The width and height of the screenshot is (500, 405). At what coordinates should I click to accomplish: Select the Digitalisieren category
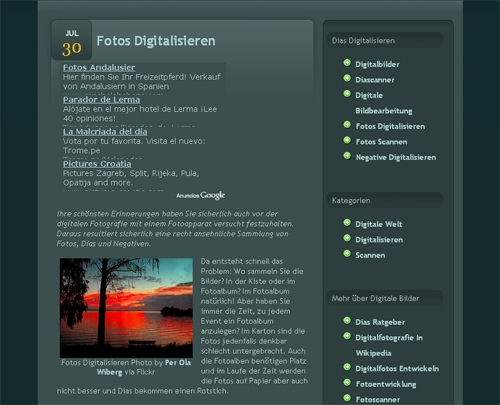[x=379, y=240]
